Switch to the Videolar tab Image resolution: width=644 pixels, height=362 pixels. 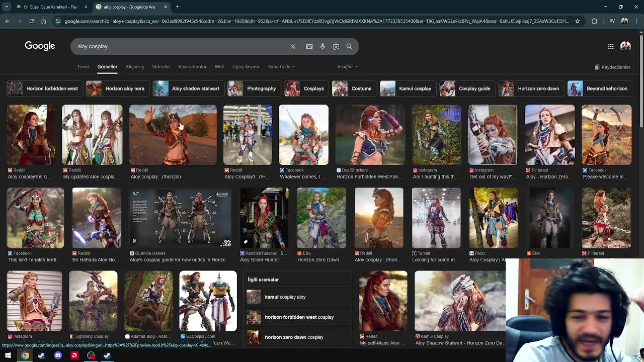point(161,67)
